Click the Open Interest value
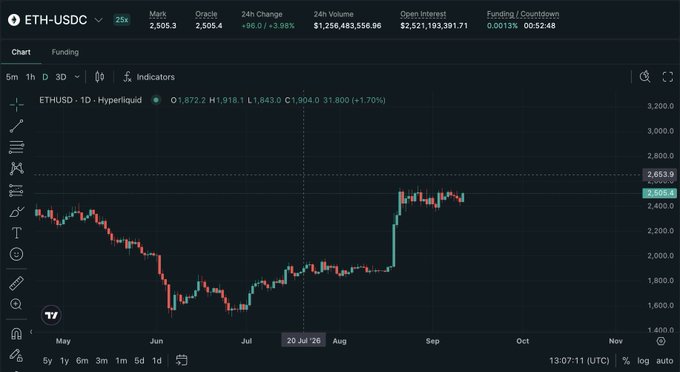This screenshot has width=680, height=372. coord(434,26)
